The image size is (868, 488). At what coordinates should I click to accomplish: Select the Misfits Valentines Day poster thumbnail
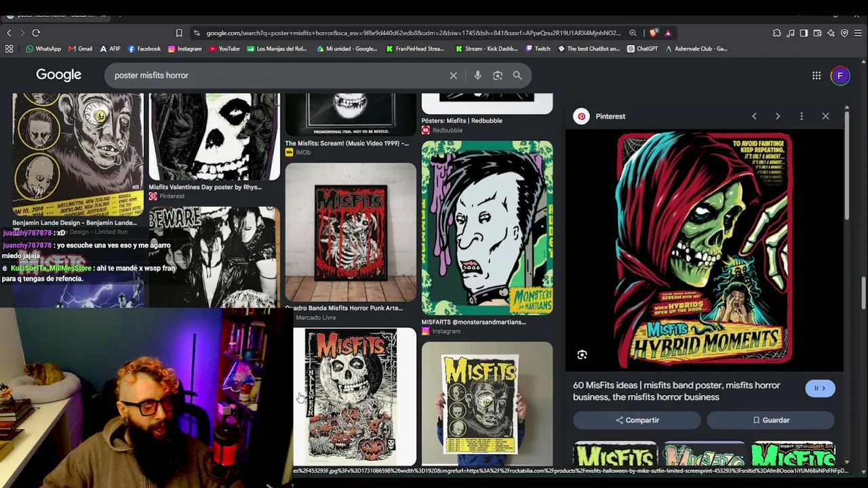214,137
